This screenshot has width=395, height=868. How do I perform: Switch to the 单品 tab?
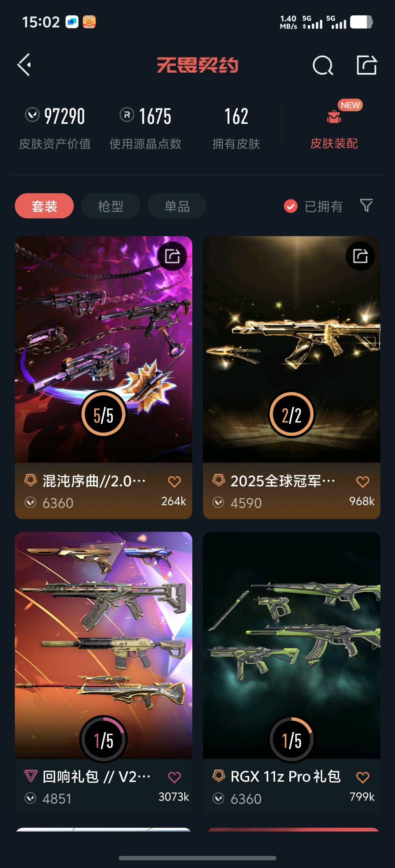(x=177, y=206)
